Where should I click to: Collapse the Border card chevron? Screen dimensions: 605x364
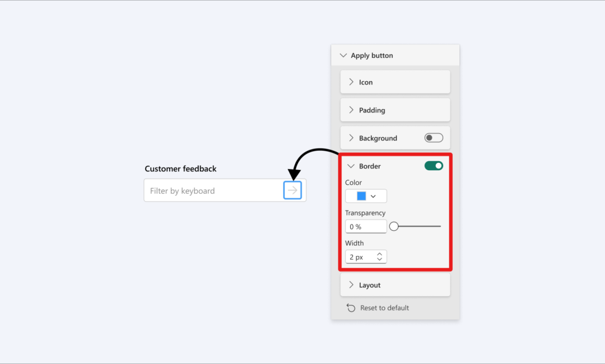point(351,166)
